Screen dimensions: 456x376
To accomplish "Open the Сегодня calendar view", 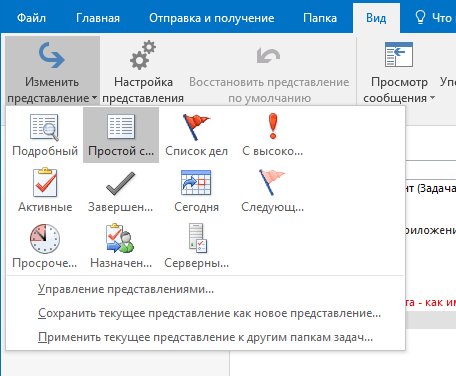I will click(196, 191).
